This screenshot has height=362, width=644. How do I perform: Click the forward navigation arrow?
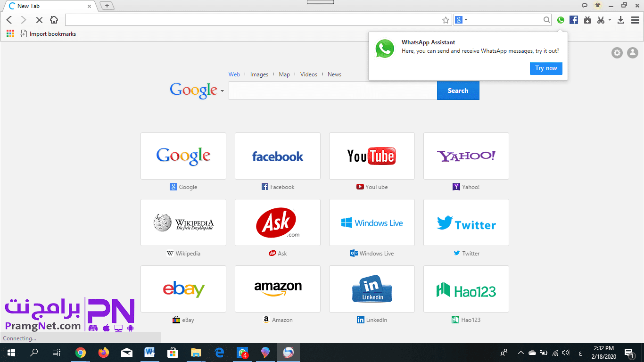(x=24, y=20)
